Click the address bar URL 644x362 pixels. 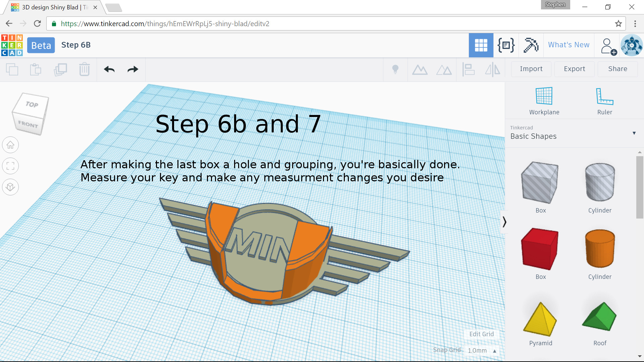click(165, 24)
